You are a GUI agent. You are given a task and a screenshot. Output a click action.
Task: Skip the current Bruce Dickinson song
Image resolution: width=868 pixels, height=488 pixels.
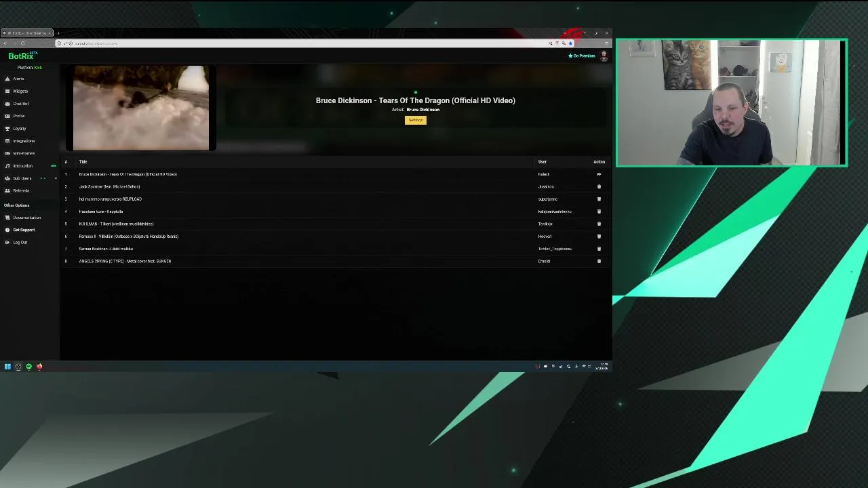[599, 174]
